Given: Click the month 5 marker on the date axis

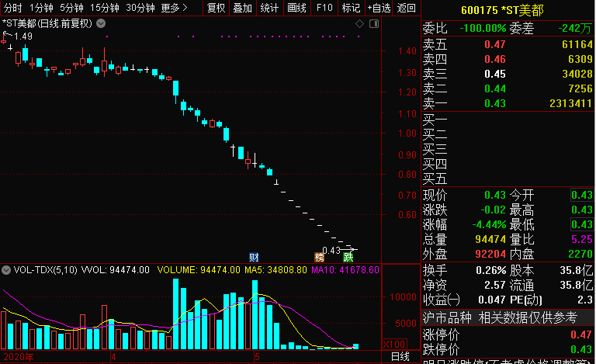Looking at the screenshot, I should 258,357.
